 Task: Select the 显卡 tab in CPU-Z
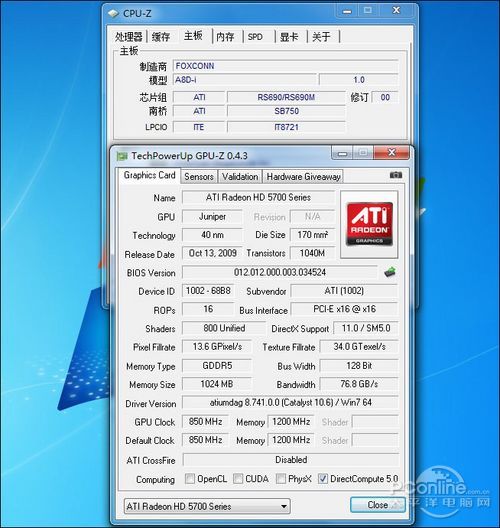point(289,36)
